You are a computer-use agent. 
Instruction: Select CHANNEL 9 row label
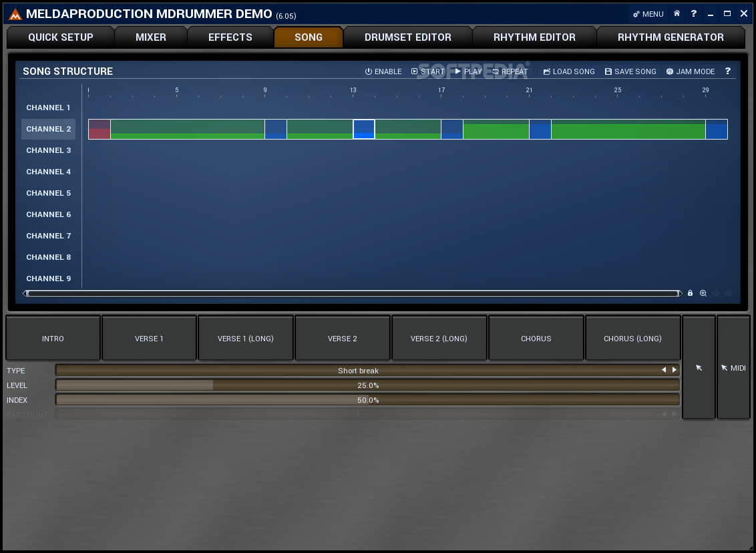pyautogui.click(x=48, y=279)
